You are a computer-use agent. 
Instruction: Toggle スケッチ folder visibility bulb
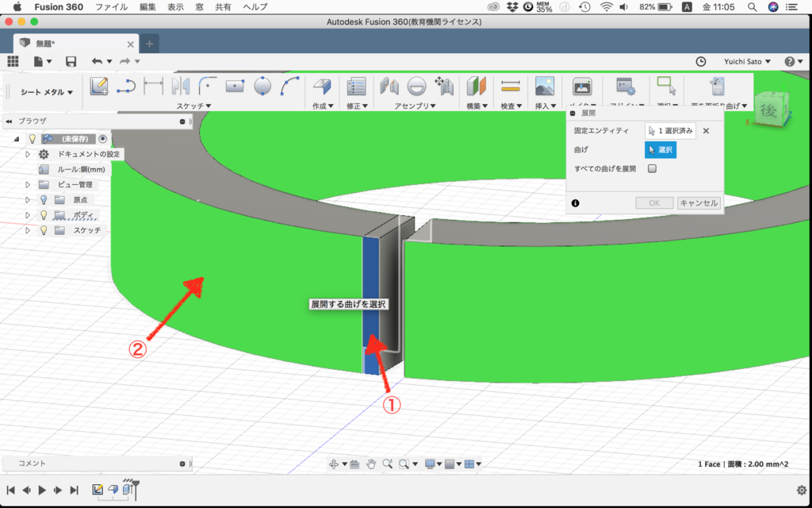(44, 229)
